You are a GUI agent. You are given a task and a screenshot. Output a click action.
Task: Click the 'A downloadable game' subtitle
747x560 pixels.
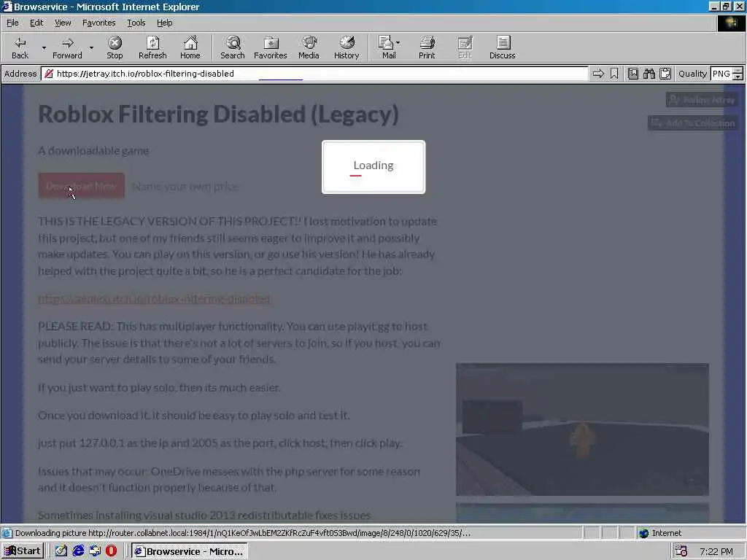tap(93, 150)
